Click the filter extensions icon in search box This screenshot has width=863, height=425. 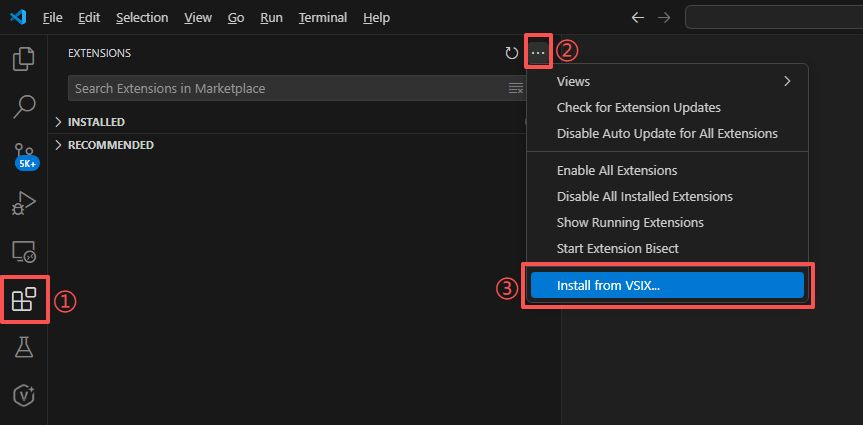(516, 89)
